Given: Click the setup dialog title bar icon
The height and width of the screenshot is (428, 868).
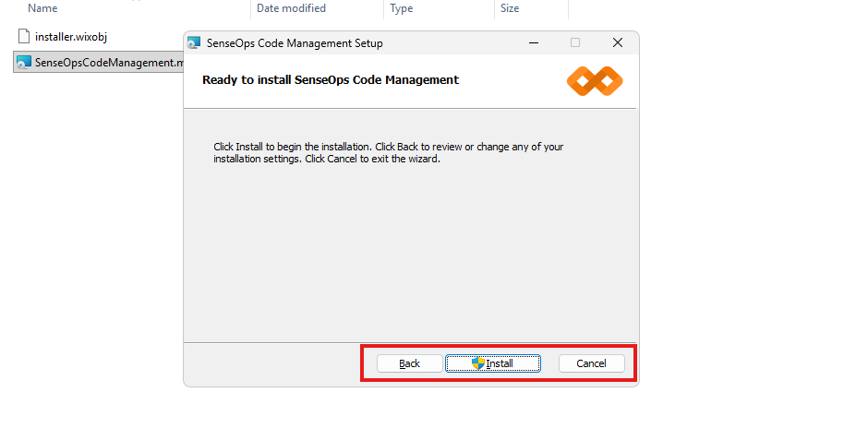Looking at the screenshot, I should pos(194,43).
